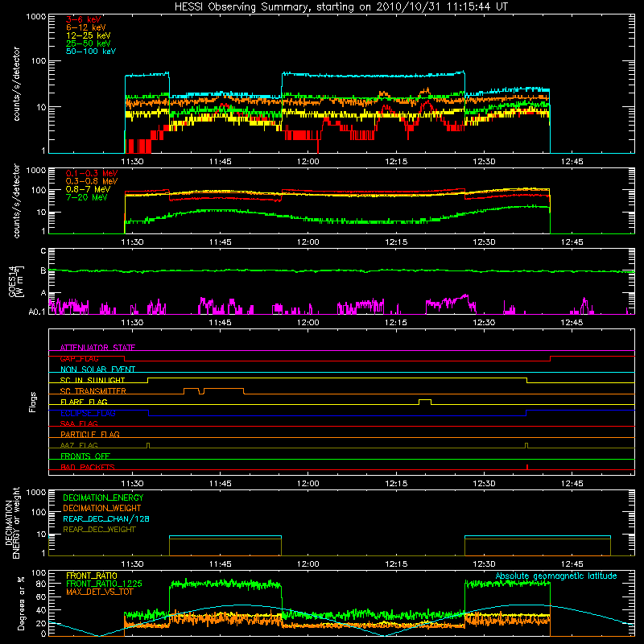Click the 0.8-7 MeV legend entry
Screen dimensions: 644x644
pyautogui.click(x=88, y=189)
